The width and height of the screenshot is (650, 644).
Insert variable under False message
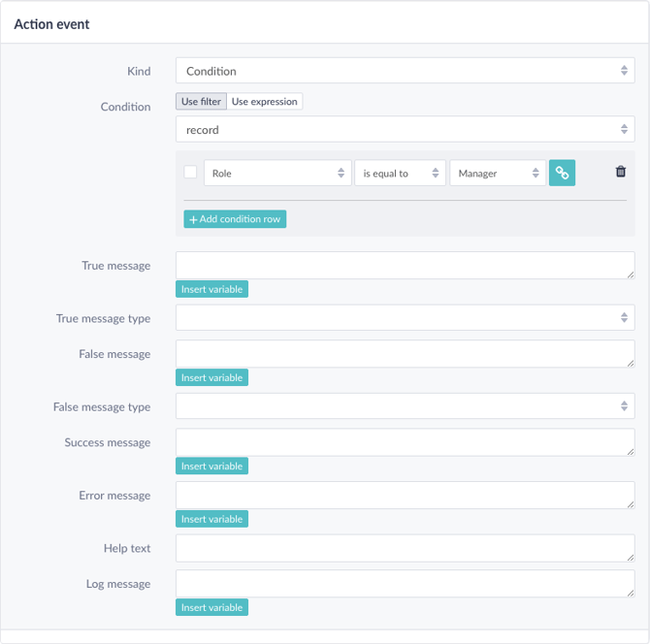click(x=211, y=377)
